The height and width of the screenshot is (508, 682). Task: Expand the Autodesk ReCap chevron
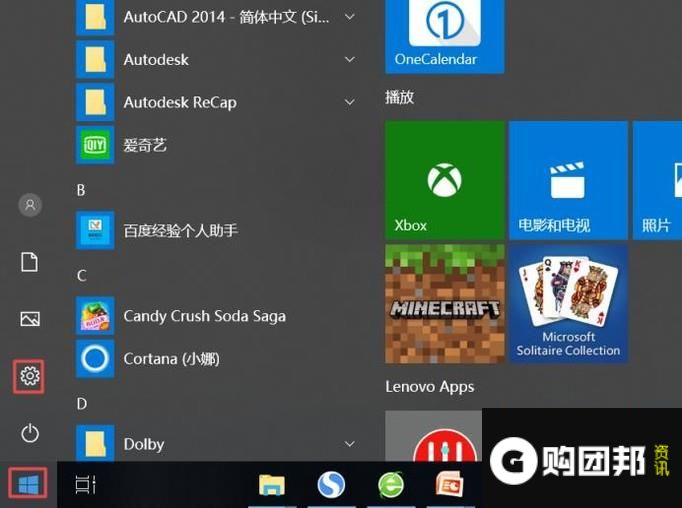click(350, 102)
